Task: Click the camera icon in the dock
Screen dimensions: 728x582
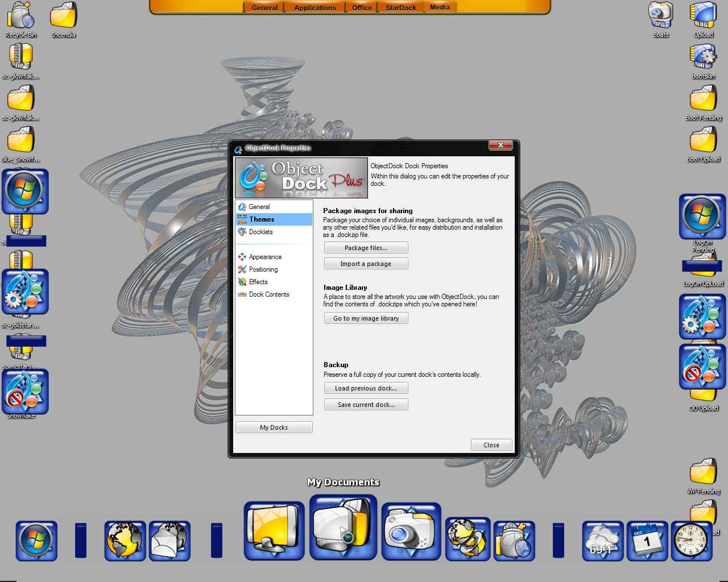Action: coord(411,531)
